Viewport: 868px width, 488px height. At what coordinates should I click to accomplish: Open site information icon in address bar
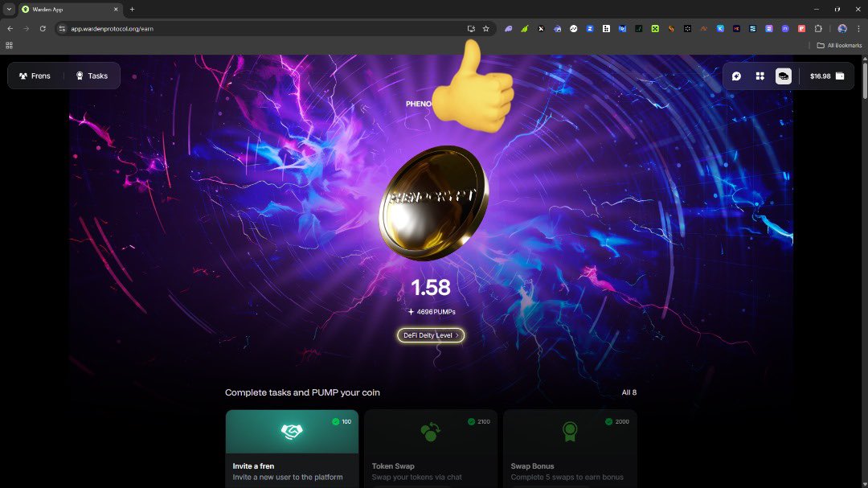click(x=62, y=29)
